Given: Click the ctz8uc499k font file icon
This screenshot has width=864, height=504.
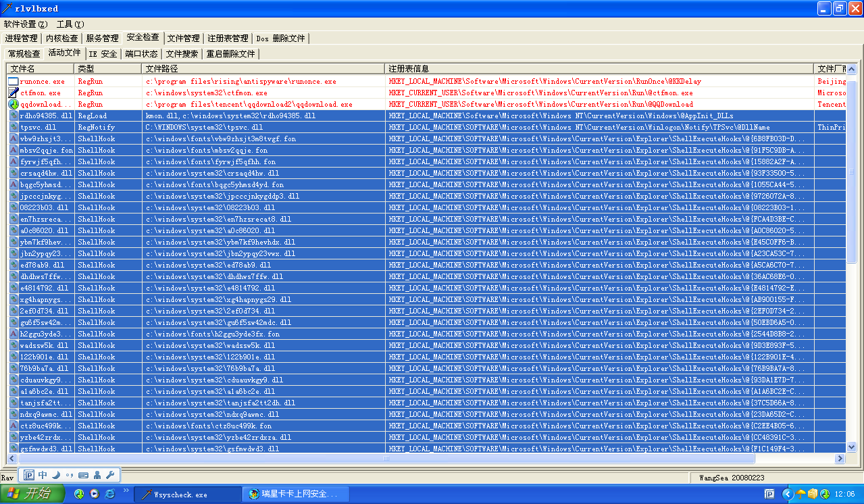Looking at the screenshot, I should [x=14, y=426].
